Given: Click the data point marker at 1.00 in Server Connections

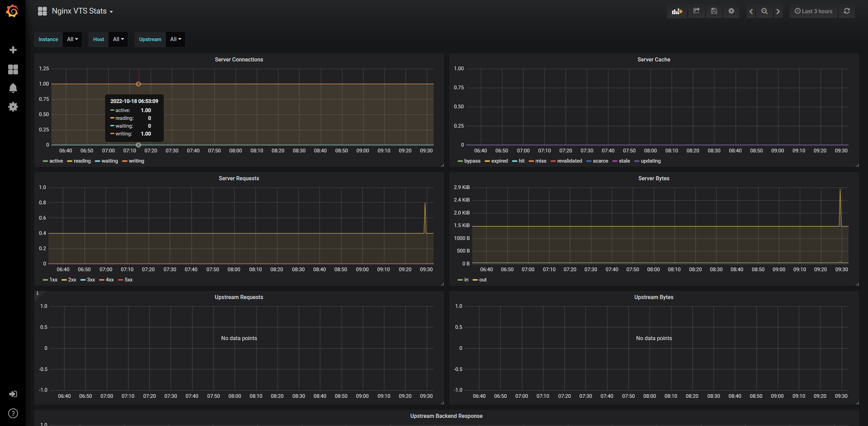Looking at the screenshot, I should click(138, 84).
